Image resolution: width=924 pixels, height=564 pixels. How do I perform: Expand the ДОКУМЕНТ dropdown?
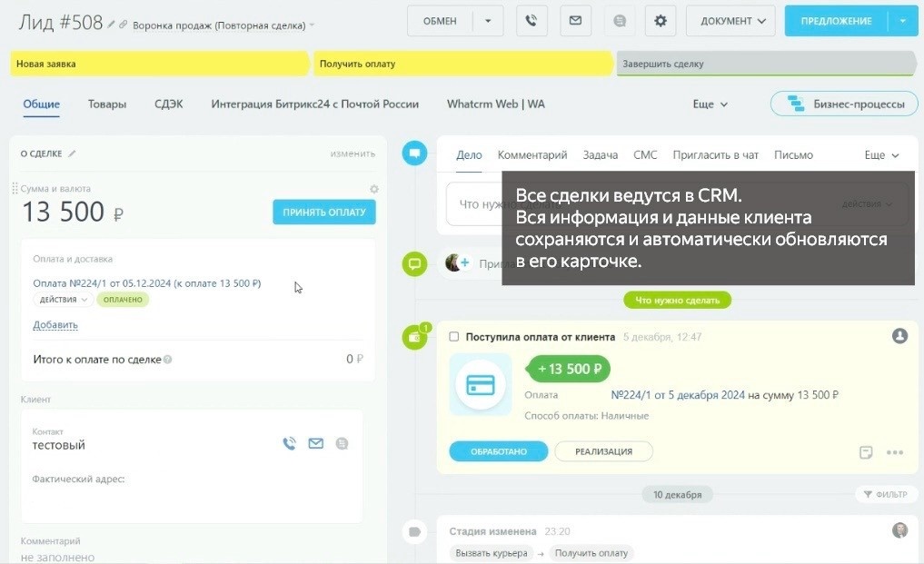point(730,21)
